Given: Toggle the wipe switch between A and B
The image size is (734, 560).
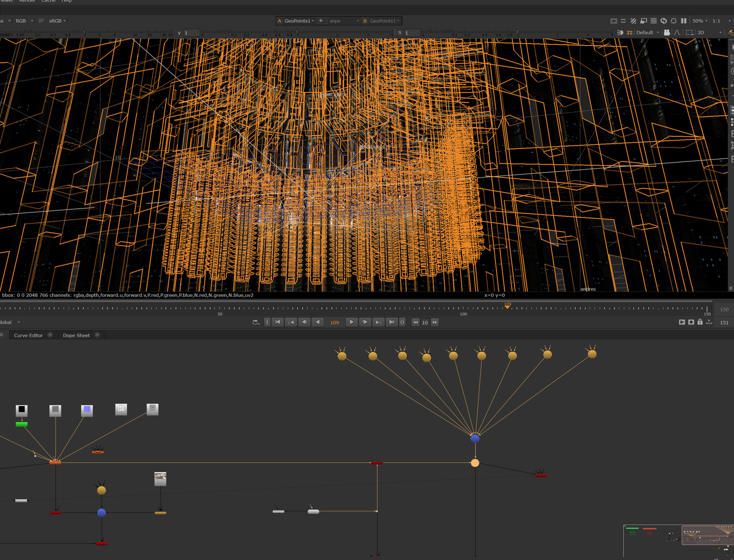Looking at the screenshot, I should [x=322, y=21].
